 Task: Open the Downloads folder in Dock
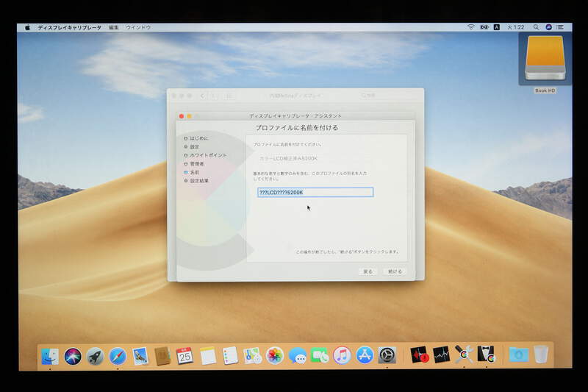pyautogui.click(x=519, y=355)
